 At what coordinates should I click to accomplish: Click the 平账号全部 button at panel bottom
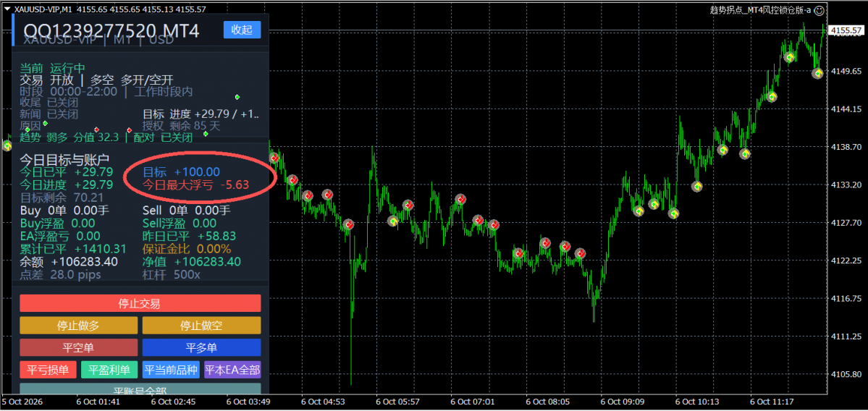point(140,389)
